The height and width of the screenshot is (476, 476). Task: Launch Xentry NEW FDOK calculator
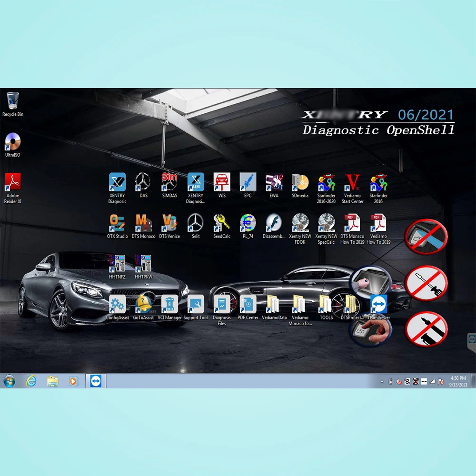click(300, 228)
